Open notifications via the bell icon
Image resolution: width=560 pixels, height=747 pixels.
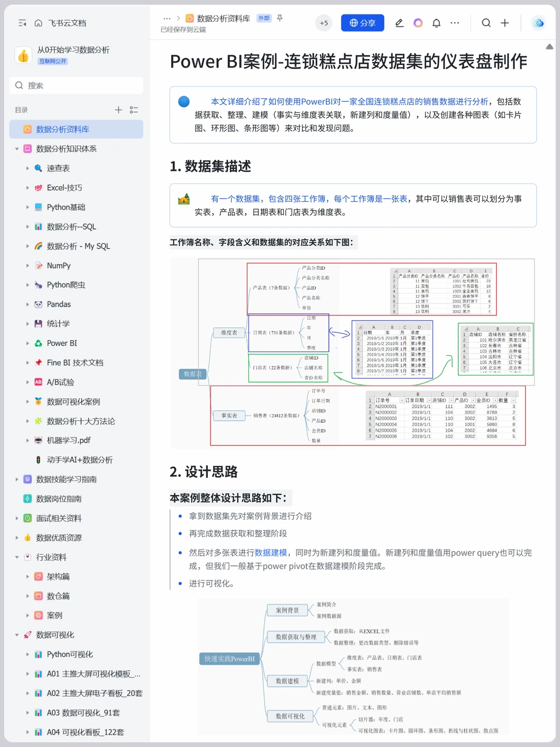tap(436, 23)
